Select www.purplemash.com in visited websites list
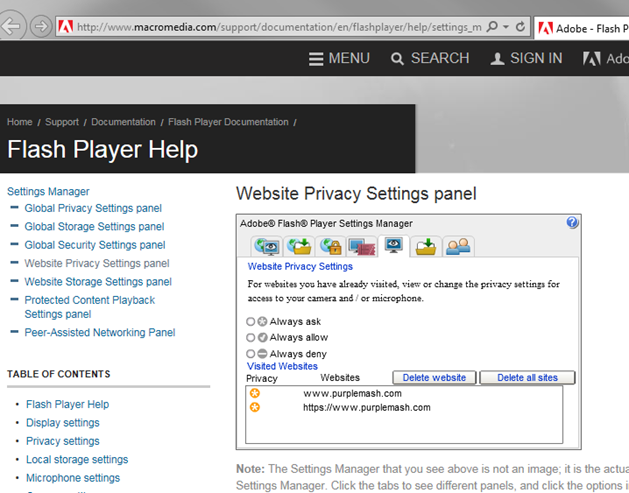Screen dimensions: 629x493 (x=352, y=394)
